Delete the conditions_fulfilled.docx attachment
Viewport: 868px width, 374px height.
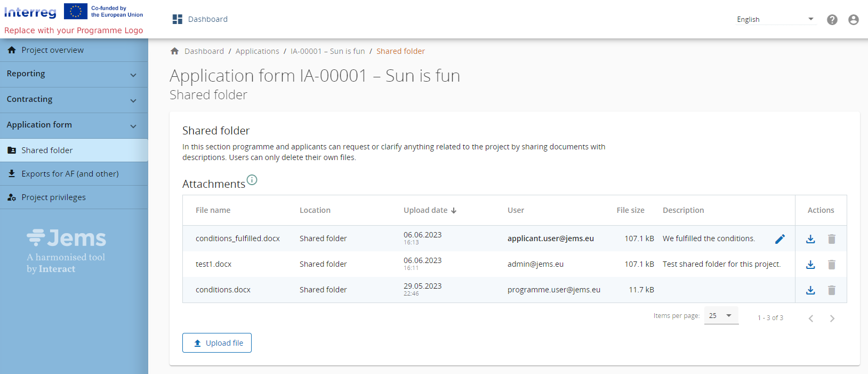[831, 239]
